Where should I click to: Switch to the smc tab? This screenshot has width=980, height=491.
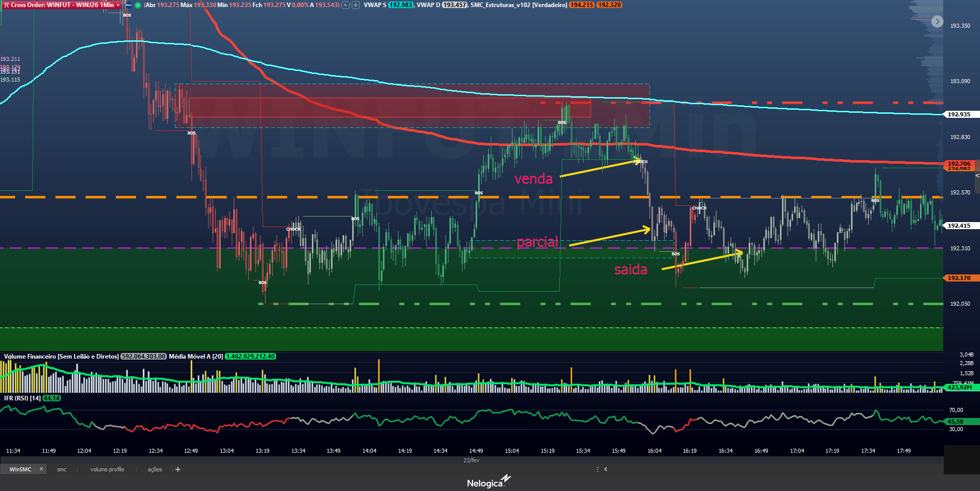coord(61,469)
